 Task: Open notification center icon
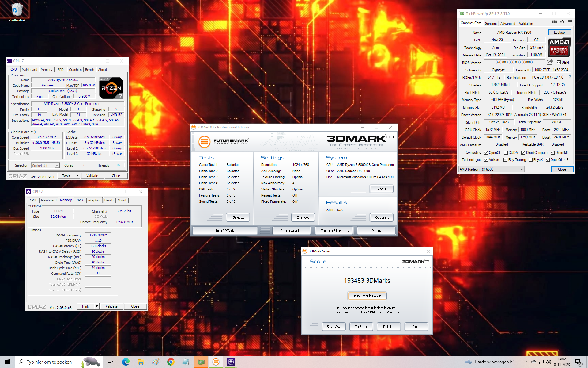tap(578, 362)
